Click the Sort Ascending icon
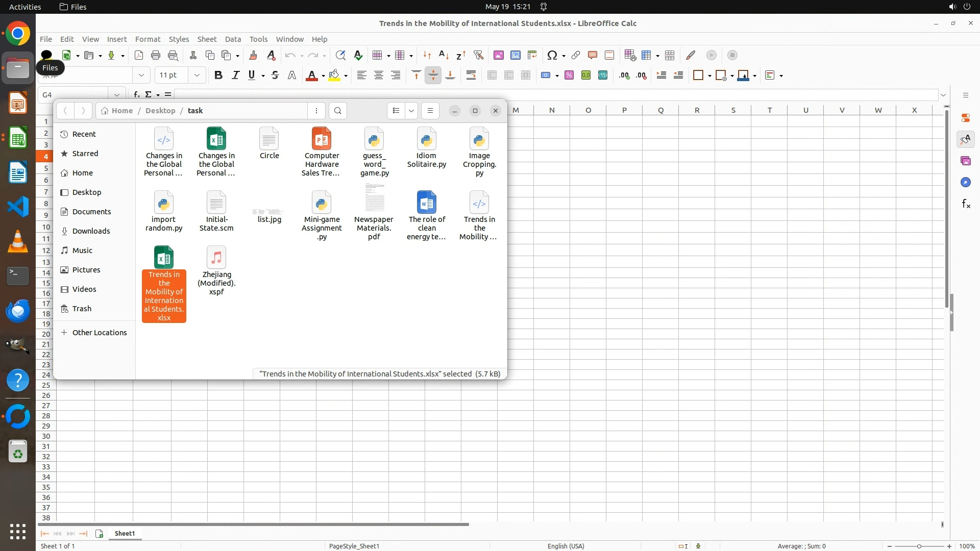 444,55
